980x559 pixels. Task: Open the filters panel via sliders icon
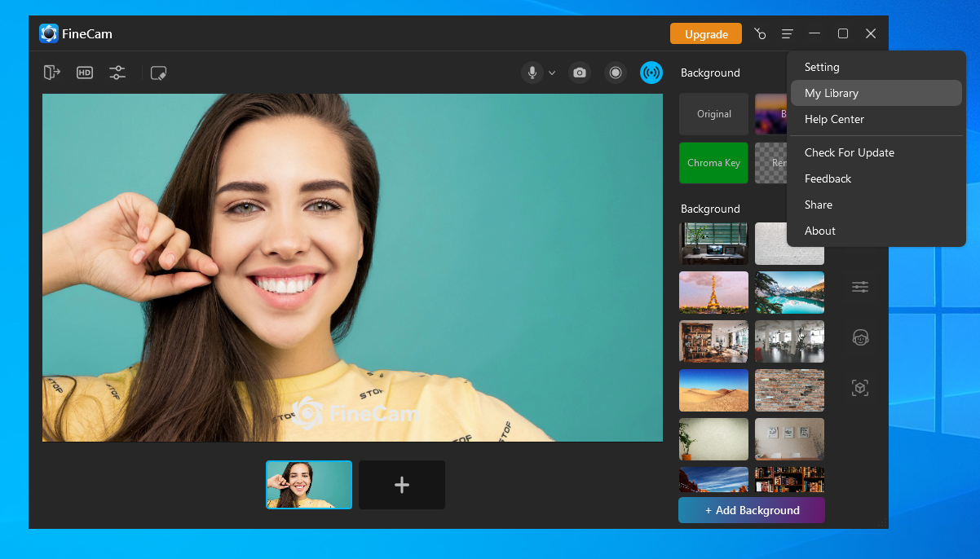[860, 287]
